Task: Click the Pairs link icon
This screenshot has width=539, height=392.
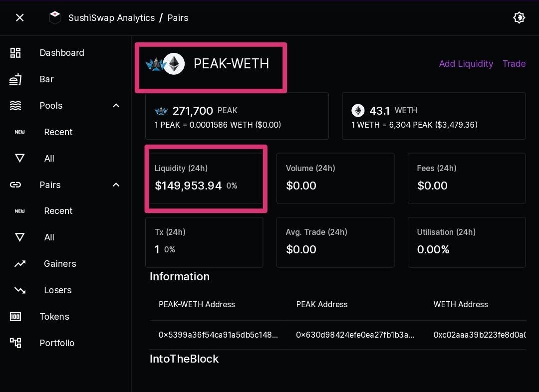Action: [x=15, y=185]
